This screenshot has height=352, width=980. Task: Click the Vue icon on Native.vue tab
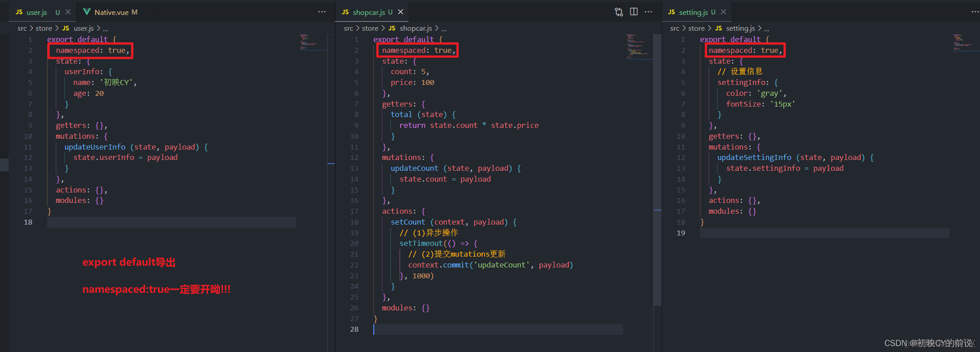coord(87,12)
